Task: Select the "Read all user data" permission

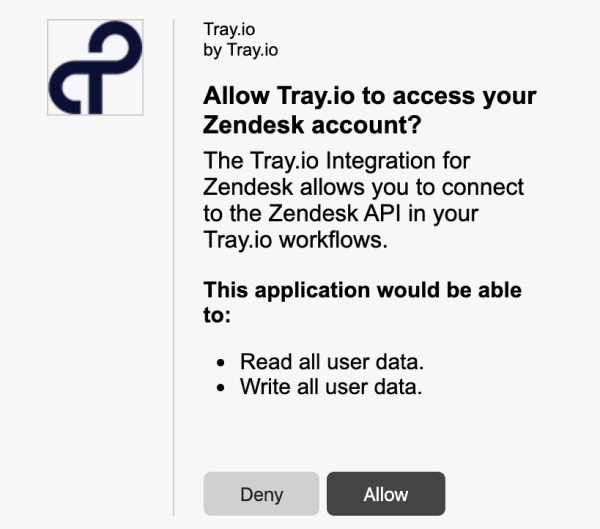Action: (x=332, y=362)
